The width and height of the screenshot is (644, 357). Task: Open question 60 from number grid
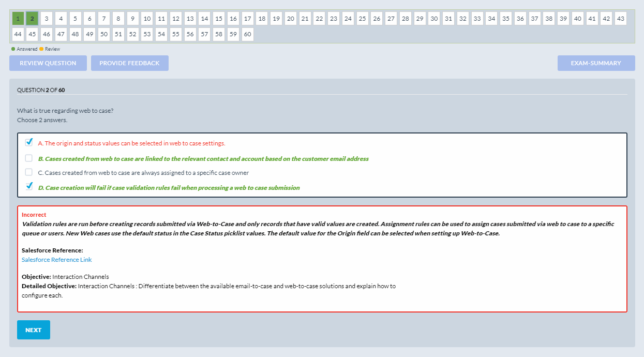(x=248, y=35)
